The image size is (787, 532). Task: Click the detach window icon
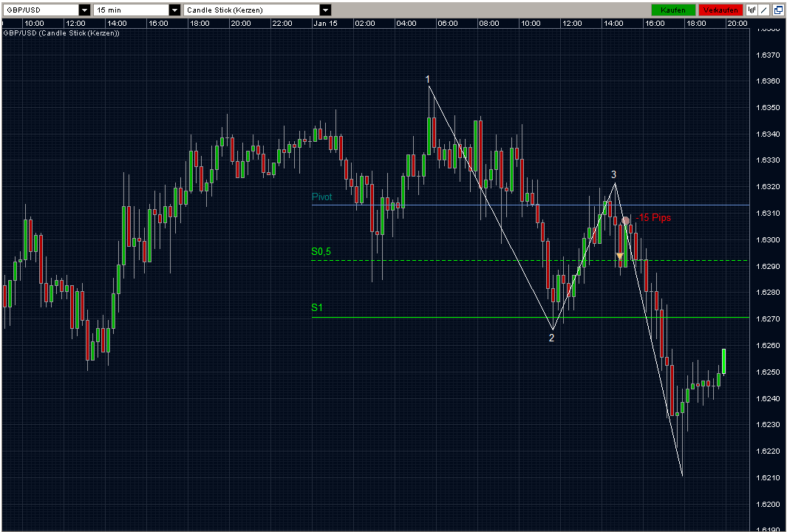(x=777, y=10)
